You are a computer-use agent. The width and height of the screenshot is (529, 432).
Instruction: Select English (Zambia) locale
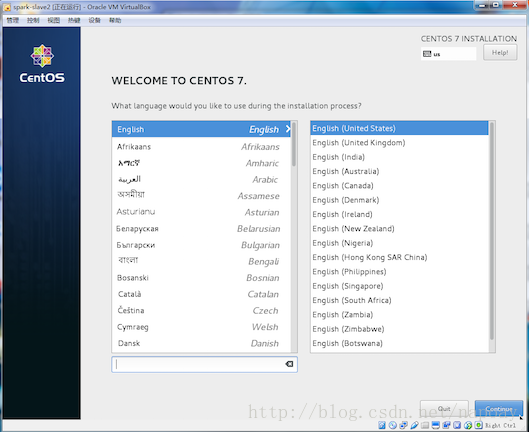pos(399,315)
